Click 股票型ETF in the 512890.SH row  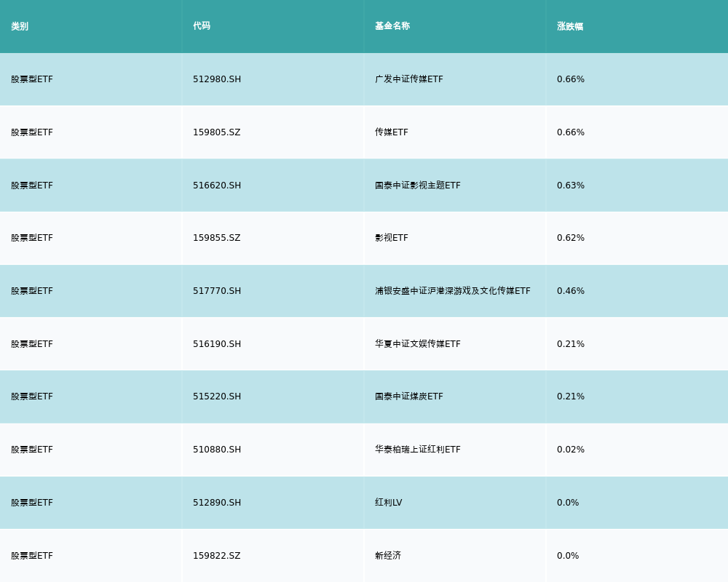[x=32, y=503]
